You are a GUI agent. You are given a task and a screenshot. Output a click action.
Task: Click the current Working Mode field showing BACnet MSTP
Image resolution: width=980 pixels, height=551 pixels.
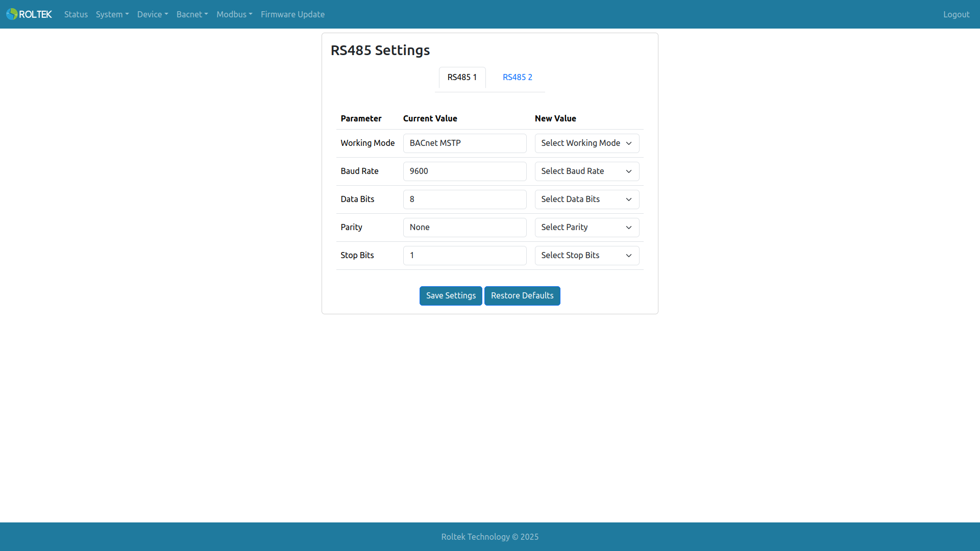(464, 143)
